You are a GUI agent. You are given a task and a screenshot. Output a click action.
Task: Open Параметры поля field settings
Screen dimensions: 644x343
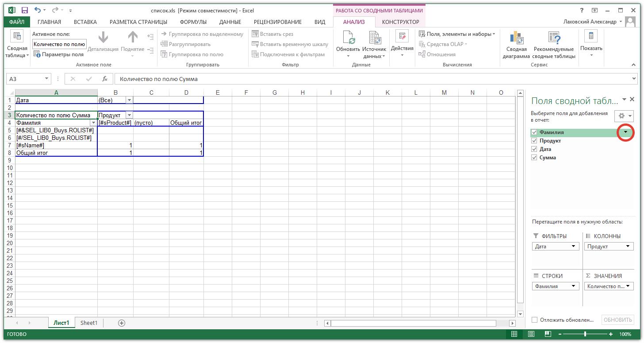point(59,54)
